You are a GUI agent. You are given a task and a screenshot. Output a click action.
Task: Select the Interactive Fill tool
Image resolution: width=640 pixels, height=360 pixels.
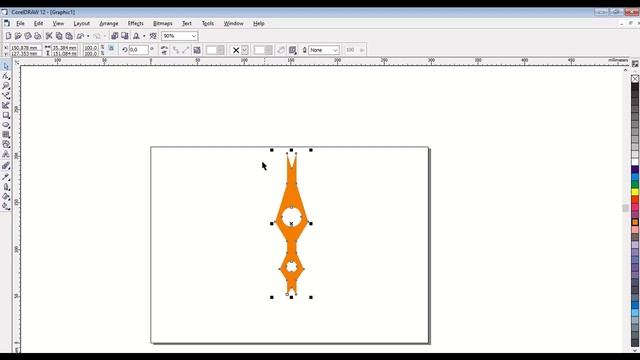(x=6, y=206)
